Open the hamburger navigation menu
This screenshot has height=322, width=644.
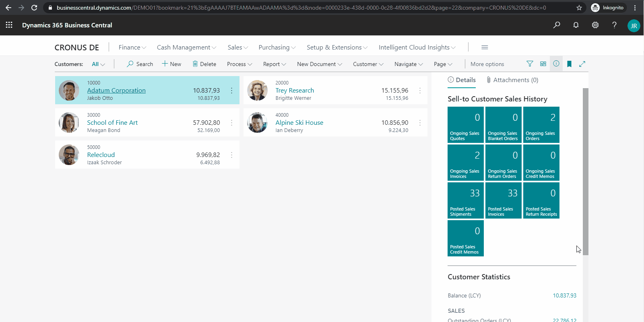click(485, 47)
